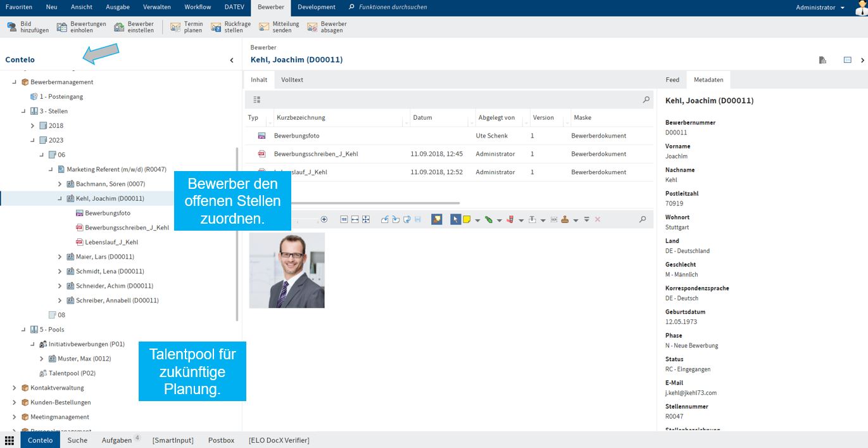Collapse the Kehl, Joachim tree node
The height and width of the screenshot is (448, 868).
(x=60, y=198)
